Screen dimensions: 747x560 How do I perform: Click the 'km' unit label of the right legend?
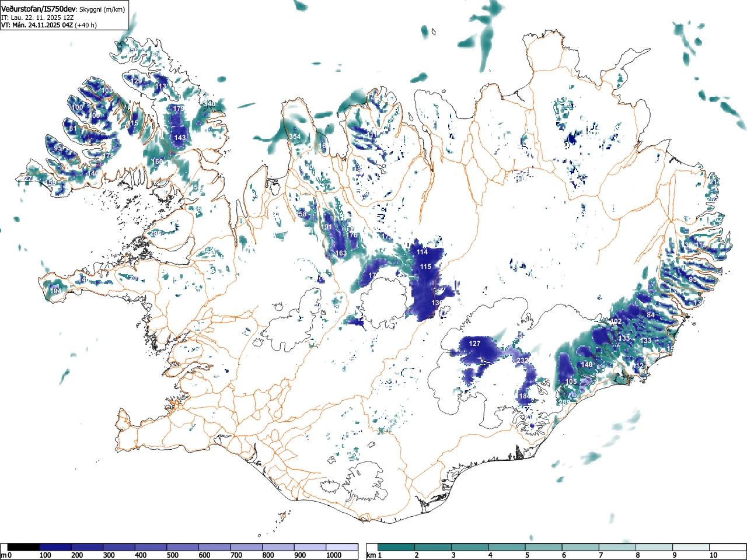[x=371, y=555]
